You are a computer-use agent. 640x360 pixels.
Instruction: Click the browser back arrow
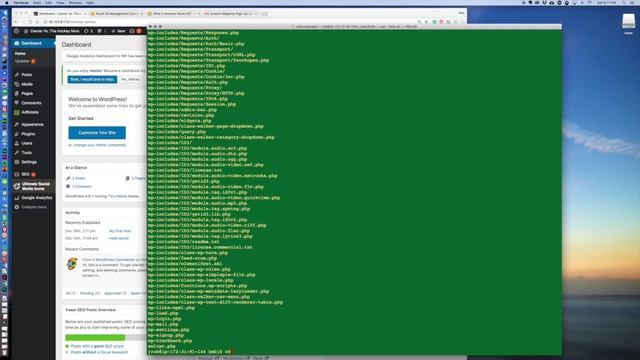pyautogui.click(x=16, y=22)
